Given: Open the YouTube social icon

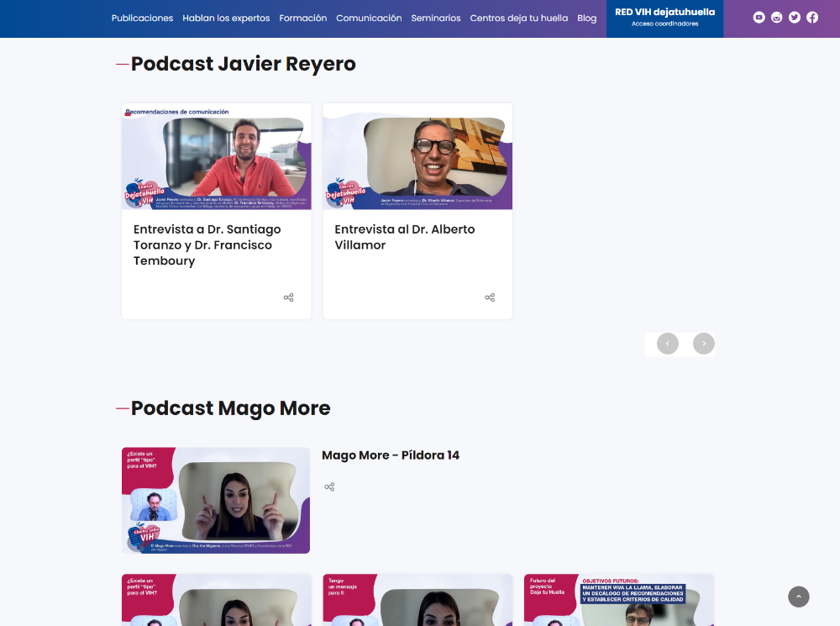Looking at the screenshot, I should [759, 18].
